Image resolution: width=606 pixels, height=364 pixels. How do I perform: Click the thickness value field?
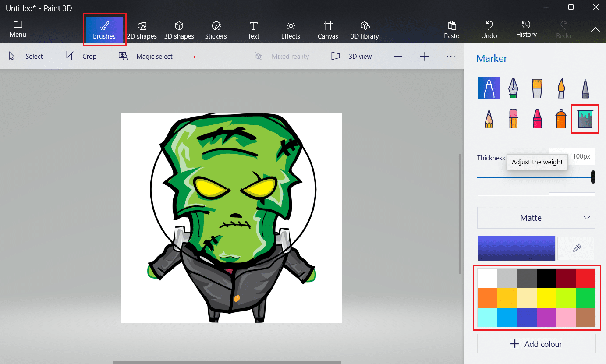tap(572, 156)
